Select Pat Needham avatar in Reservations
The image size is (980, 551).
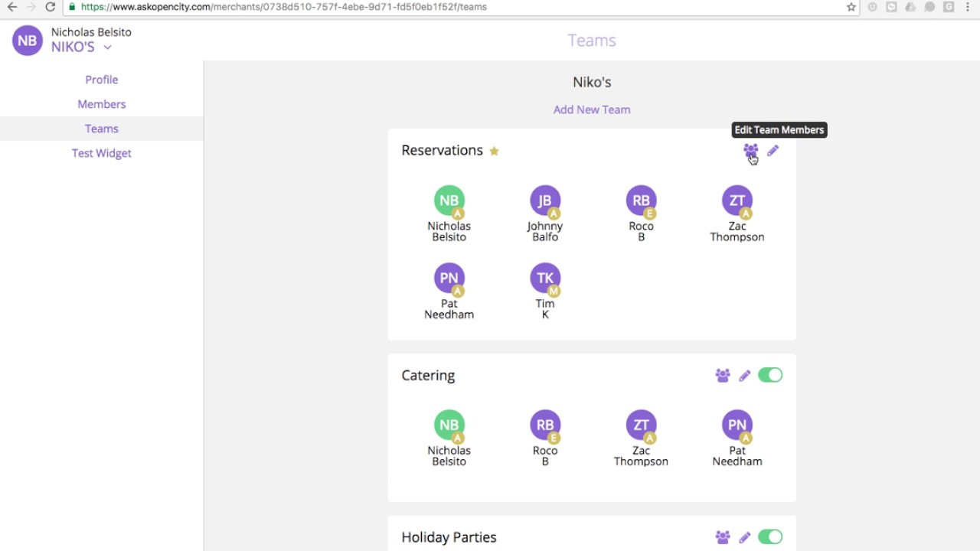[449, 278]
